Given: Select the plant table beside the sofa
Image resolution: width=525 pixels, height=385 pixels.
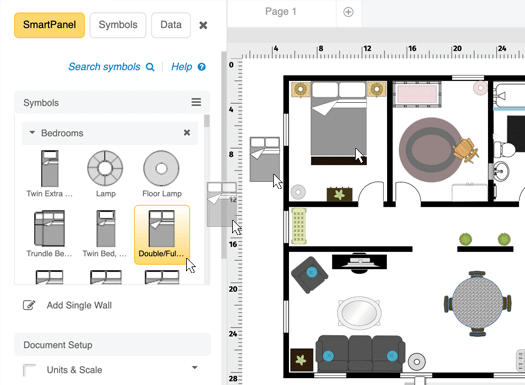Looking at the screenshot, I should [301, 360].
